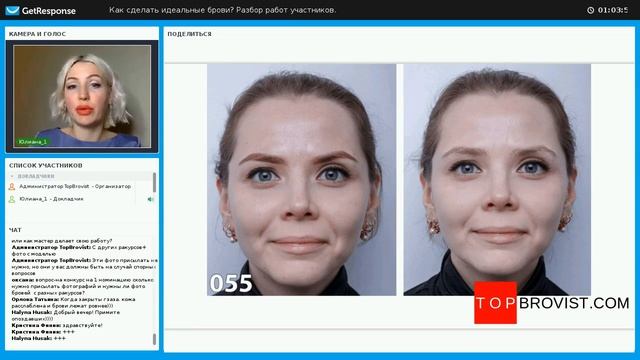Click the right shared face photo

[x=497, y=180]
